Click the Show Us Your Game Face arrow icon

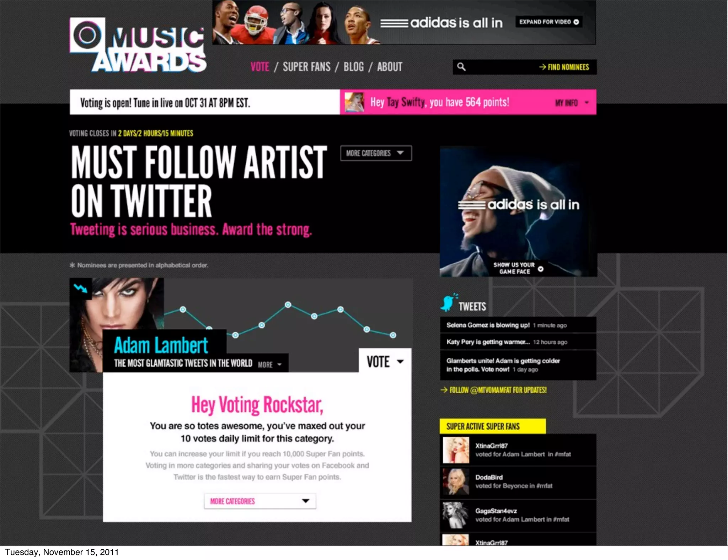pyautogui.click(x=541, y=269)
